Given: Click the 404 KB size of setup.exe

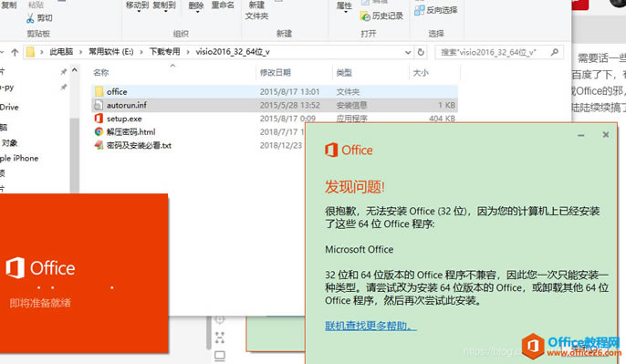Looking at the screenshot, I should (442, 119).
